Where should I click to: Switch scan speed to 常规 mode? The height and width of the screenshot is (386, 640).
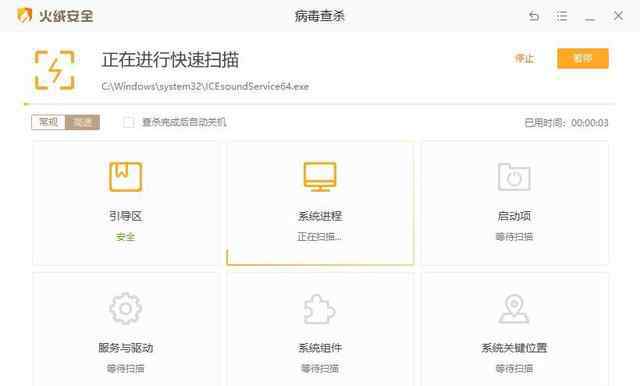(x=49, y=122)
